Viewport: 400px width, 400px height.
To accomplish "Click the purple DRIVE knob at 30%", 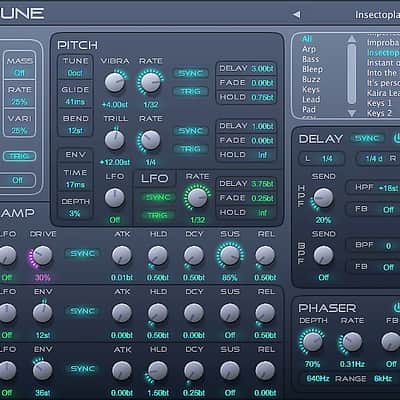I will pos(42,255).
